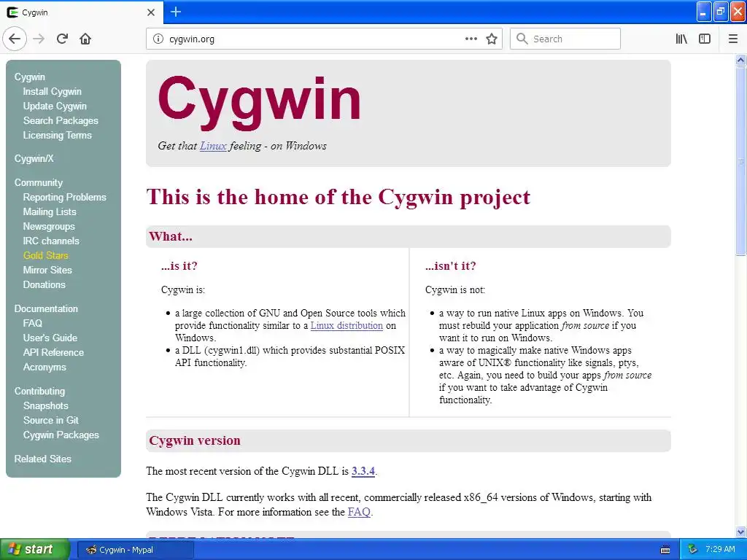Screen dimensions: 747x560
Task: Select the Cygwin tab
Action: [x=81, y=12]
